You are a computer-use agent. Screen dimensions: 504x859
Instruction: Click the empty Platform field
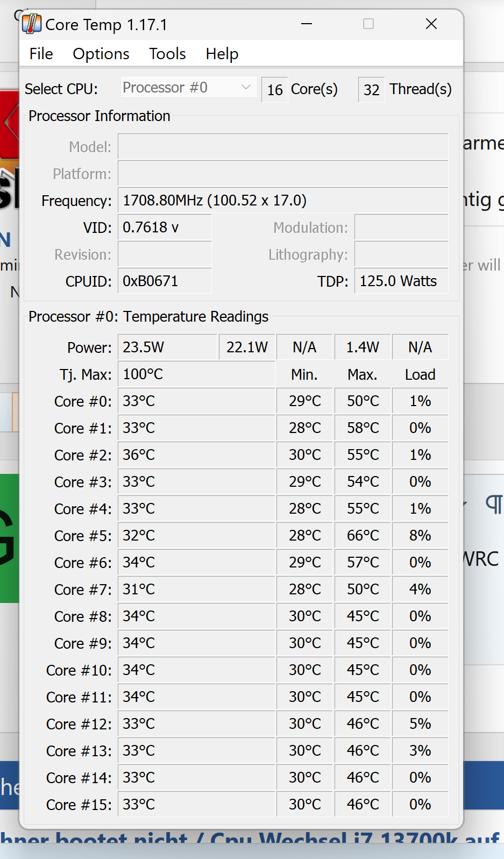tap(283, 174)
